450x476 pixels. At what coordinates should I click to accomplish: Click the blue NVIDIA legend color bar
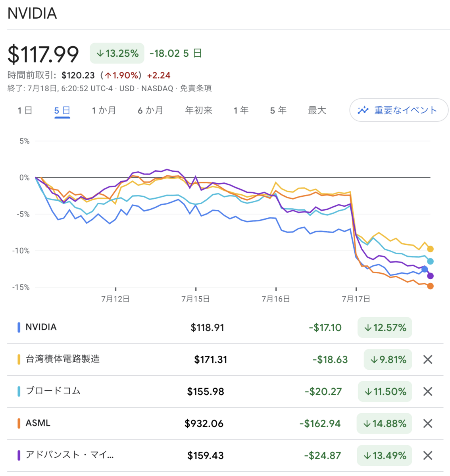click(19, 327)
